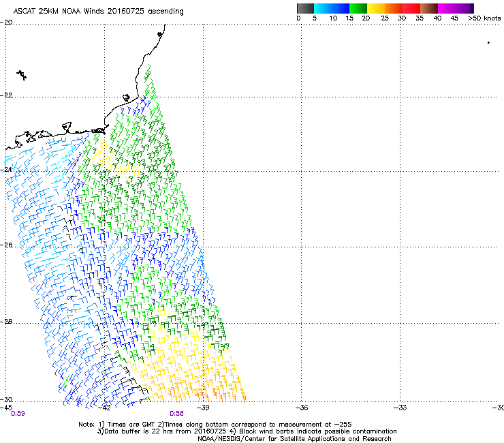Click the -42 longitude axis label
This screenshot has width=504, height=443.
tap(104, 408)
